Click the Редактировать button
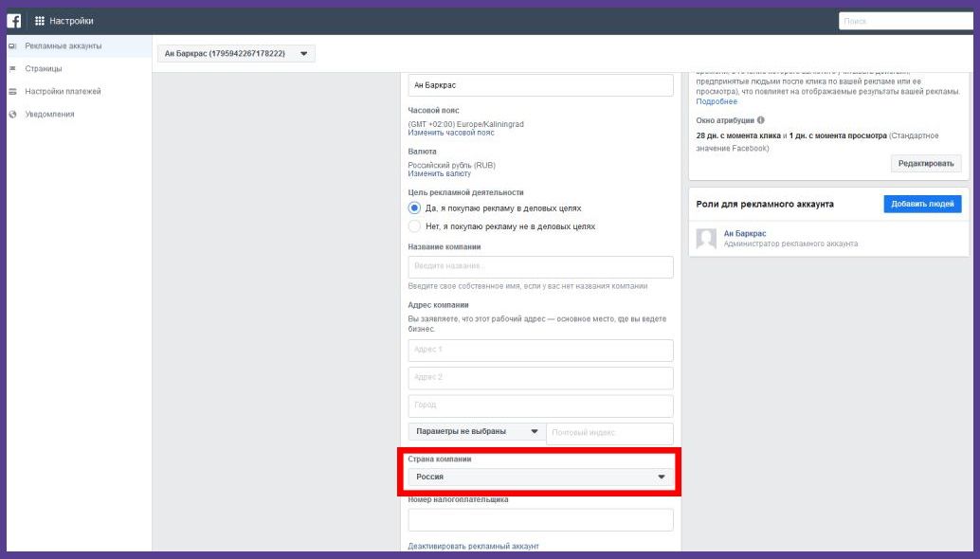980x559 pixels. 926,164
